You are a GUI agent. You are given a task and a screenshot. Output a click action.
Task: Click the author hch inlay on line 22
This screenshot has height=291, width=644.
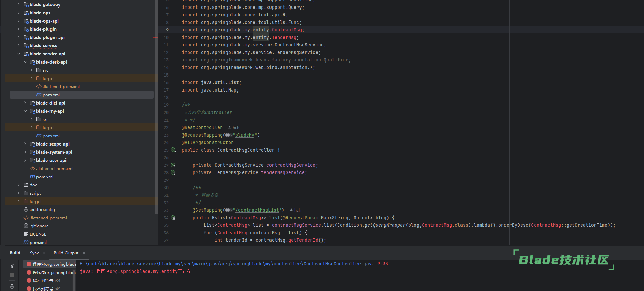[x=234, y=127]
